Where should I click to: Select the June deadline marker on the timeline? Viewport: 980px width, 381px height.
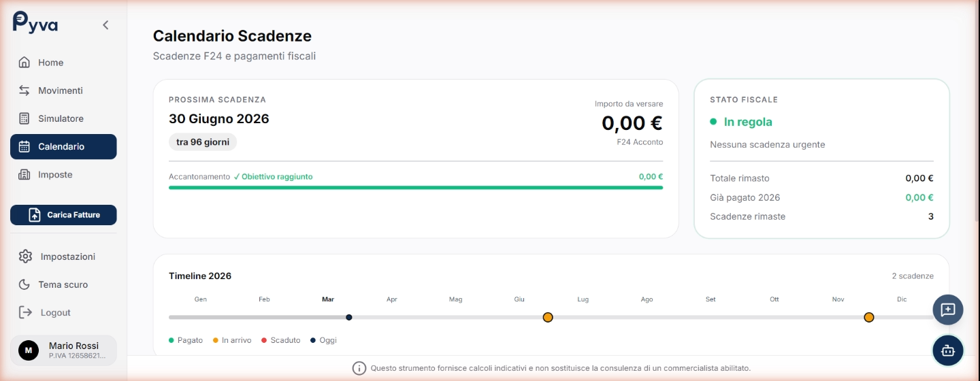click(548, 317)
